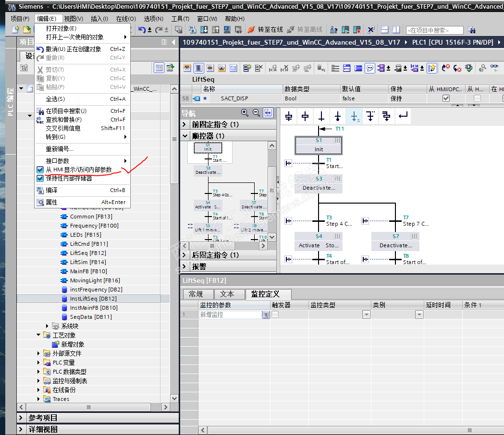
Task: Expand the 前固定指令 (1) section
Action: [185, 124]
